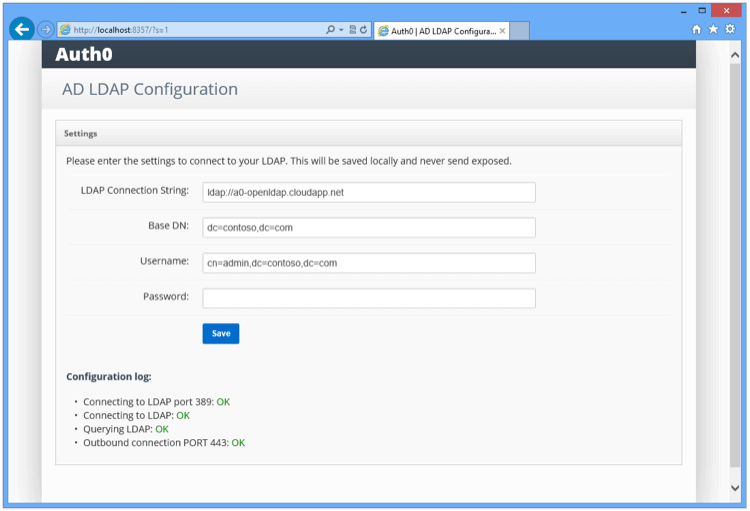Open Favorites star icon

pyautogui.click(x=713, y=29)
